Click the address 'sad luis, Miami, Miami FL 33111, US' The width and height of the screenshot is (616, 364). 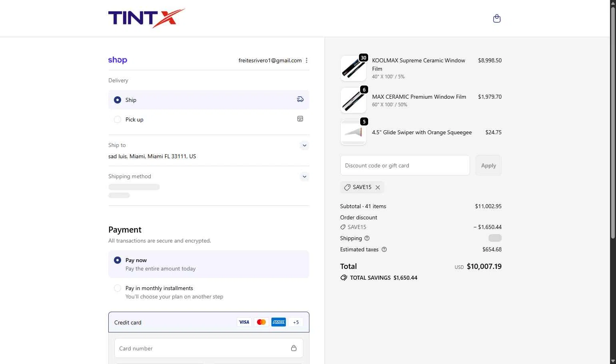coord(152,156)
